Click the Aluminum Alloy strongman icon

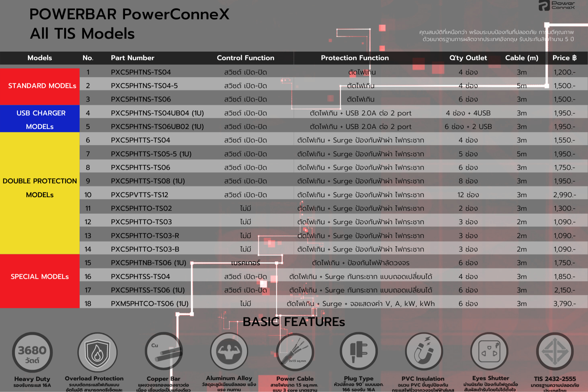point(229,351)
